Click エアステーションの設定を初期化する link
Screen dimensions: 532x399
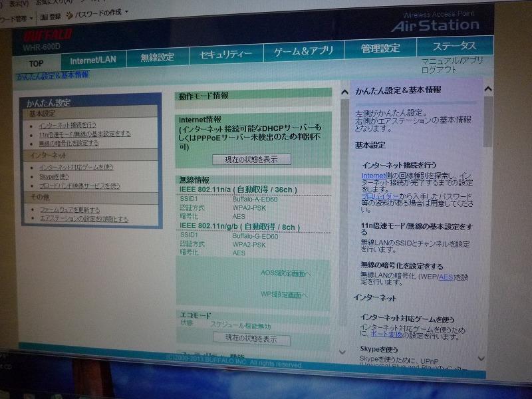(84, 219)
